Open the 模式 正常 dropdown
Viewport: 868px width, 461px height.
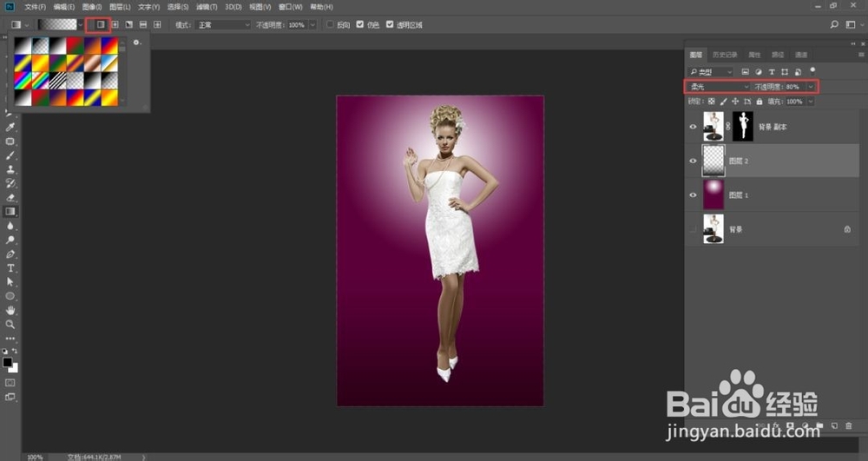point(221,25)
